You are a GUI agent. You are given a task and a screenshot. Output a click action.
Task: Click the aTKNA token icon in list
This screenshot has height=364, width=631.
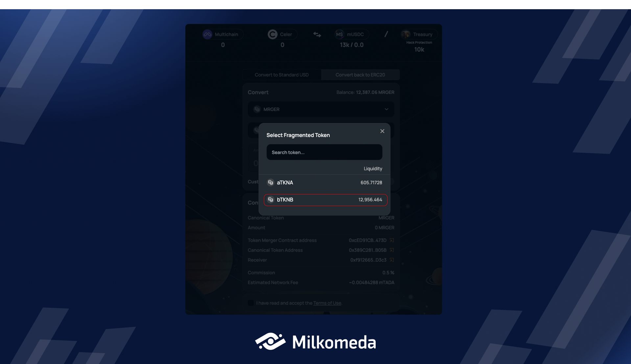click(270, 182)
